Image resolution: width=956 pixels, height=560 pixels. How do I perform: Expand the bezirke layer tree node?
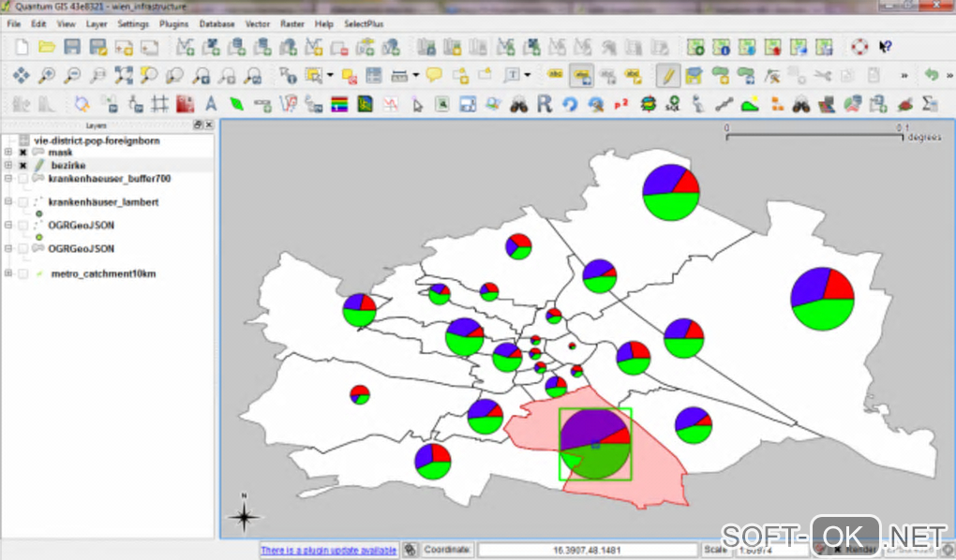click(8, 165)
